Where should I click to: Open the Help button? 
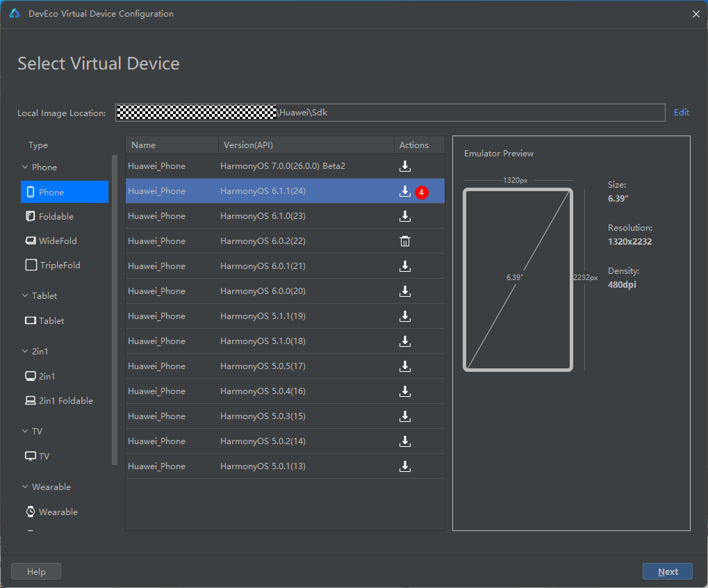point(36,572)
